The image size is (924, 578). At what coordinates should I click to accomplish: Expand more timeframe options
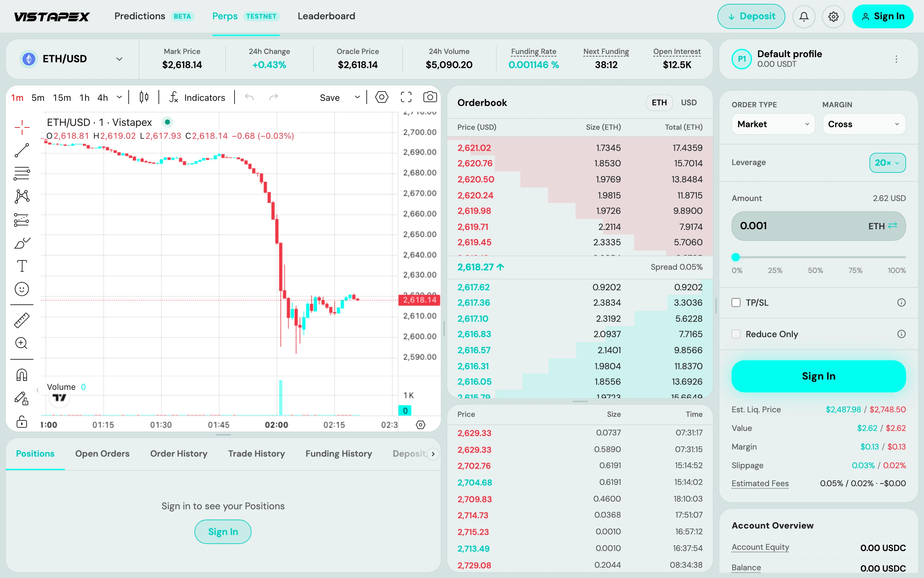119,98
